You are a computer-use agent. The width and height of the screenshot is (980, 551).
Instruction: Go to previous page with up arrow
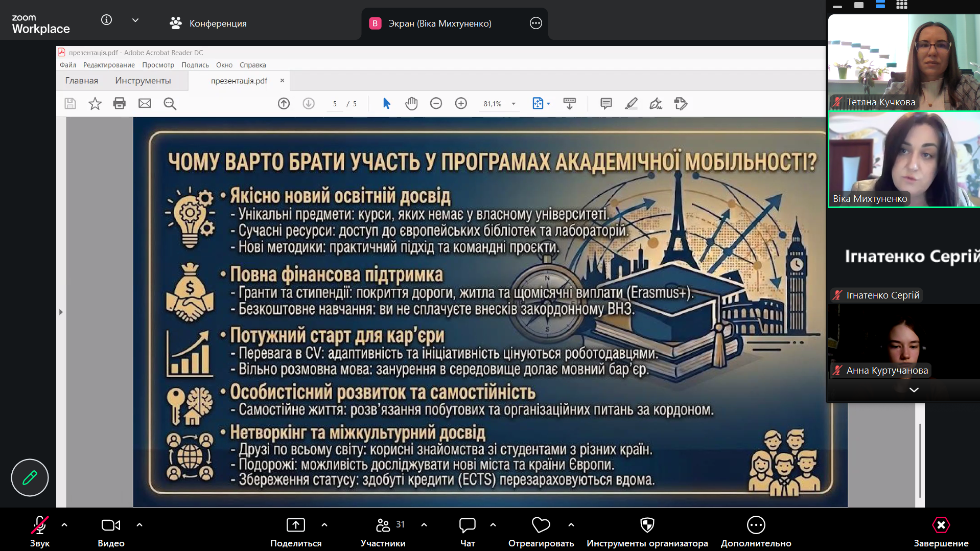coord(284,104)
